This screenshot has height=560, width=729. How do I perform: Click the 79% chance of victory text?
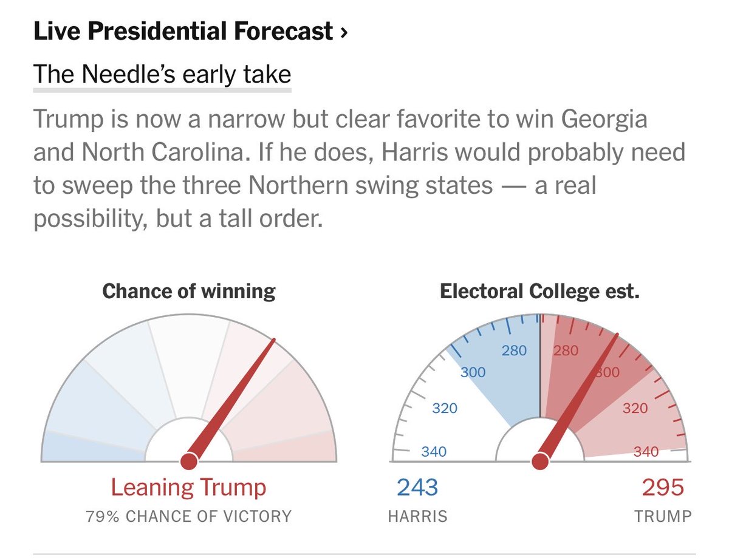point(188,517)
